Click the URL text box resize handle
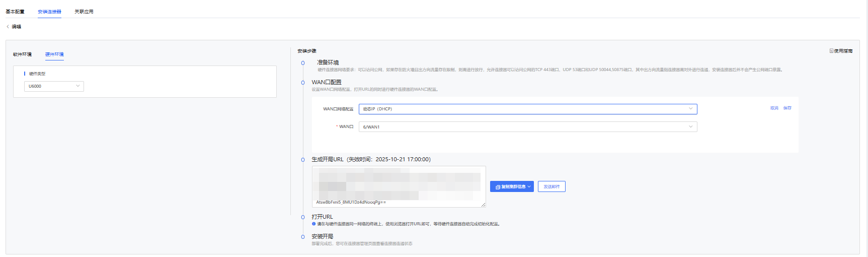868x257 pixels. click(483, 205)
